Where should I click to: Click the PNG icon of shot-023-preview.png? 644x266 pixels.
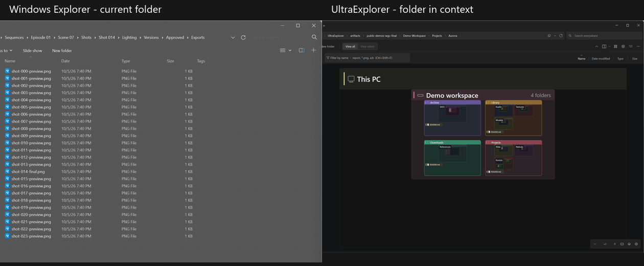click(x=7, y=236)
